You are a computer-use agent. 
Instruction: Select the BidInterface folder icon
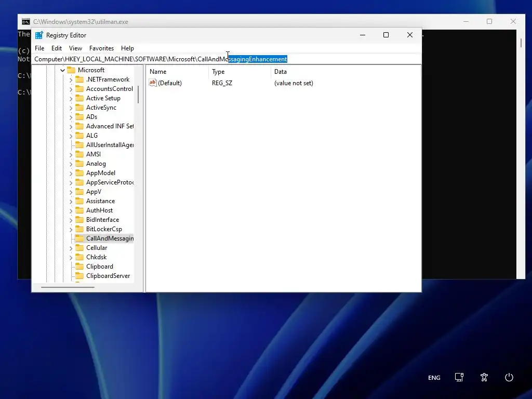79,220
